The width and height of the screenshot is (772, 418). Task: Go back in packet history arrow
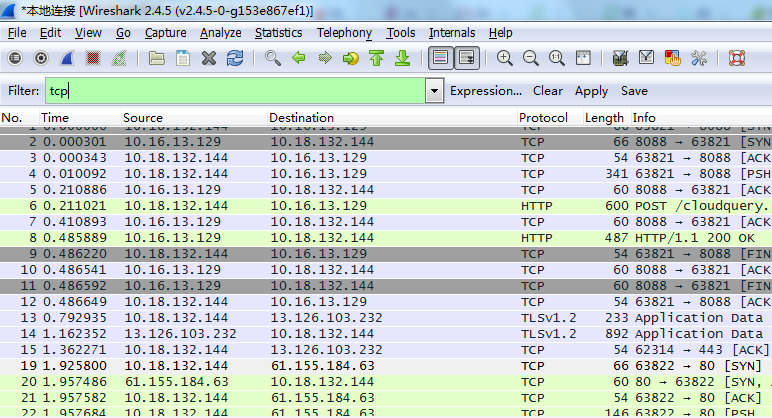point(298,58)
